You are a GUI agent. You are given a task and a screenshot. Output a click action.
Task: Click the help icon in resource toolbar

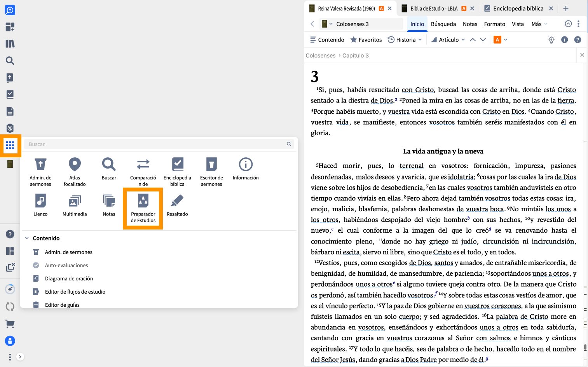point(578,40)
